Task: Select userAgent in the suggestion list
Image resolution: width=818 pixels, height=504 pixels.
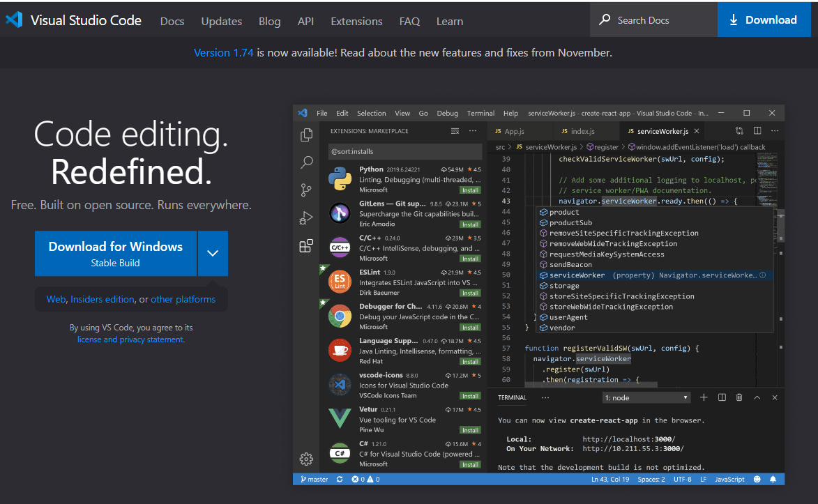Action: click(654, 317)
